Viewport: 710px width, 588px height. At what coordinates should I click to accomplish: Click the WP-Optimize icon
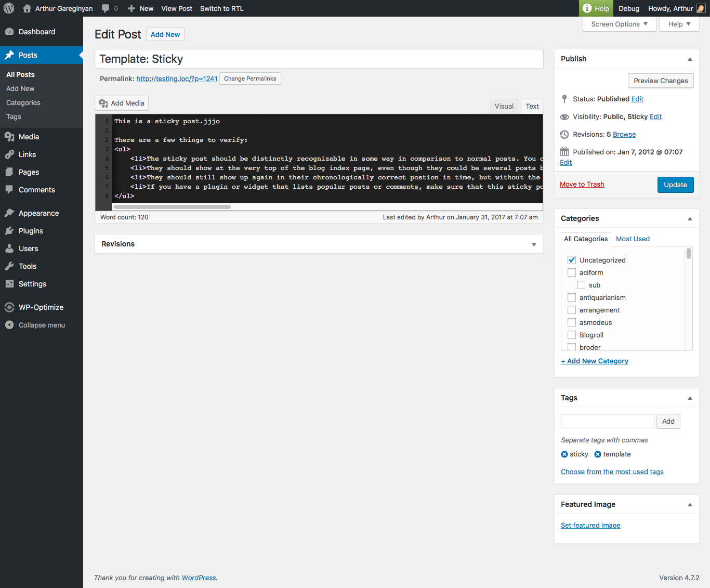(9, 307)
